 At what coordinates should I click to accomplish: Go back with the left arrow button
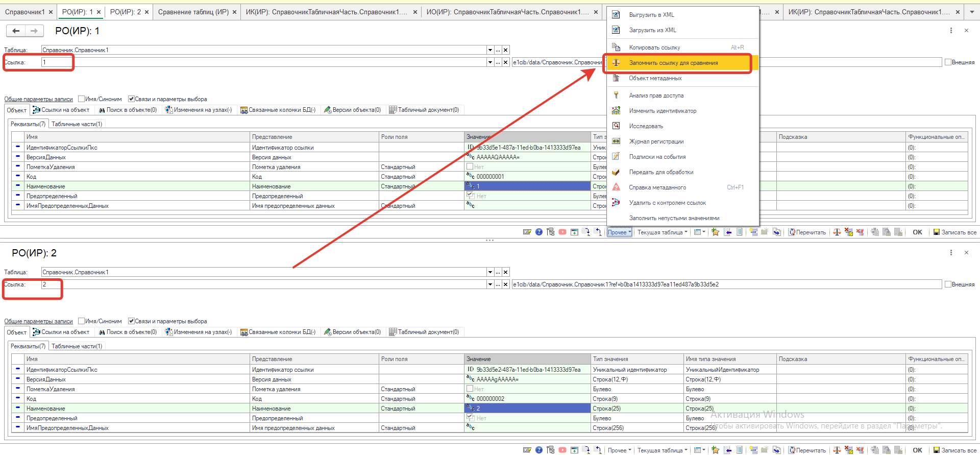point(16,31)
